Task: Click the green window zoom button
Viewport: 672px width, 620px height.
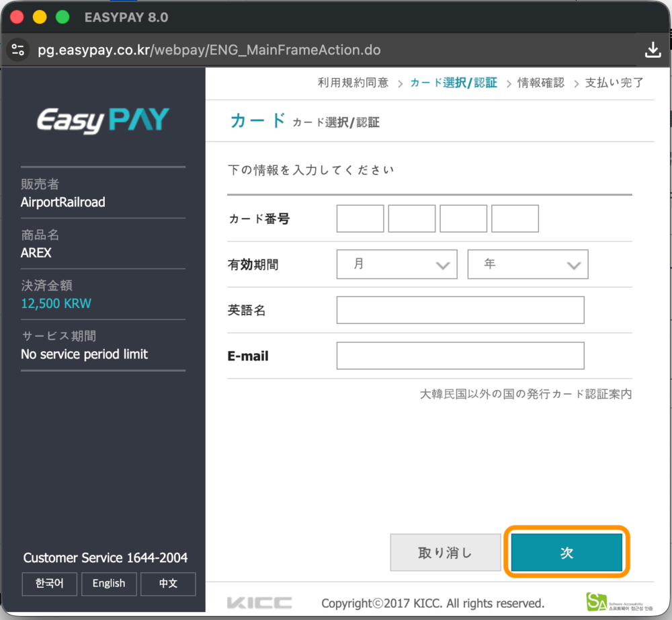Action: coord(62,17)
